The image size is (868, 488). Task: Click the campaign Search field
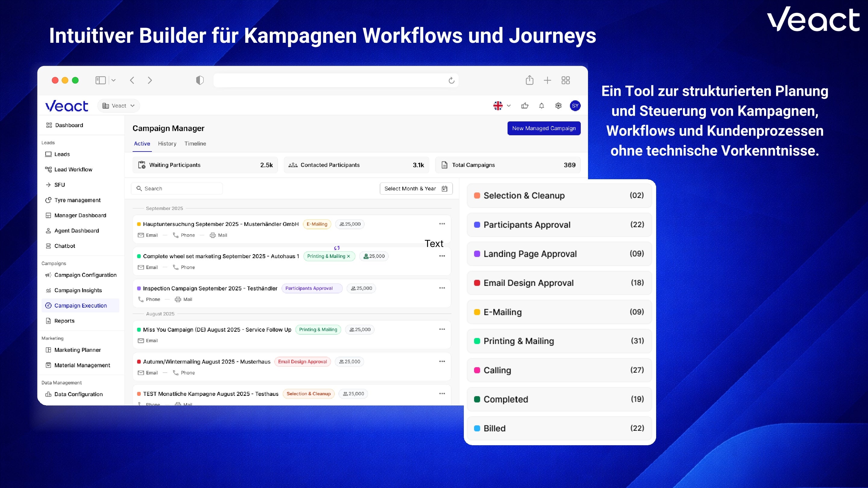pyautogui.click(x=177, y=189)
